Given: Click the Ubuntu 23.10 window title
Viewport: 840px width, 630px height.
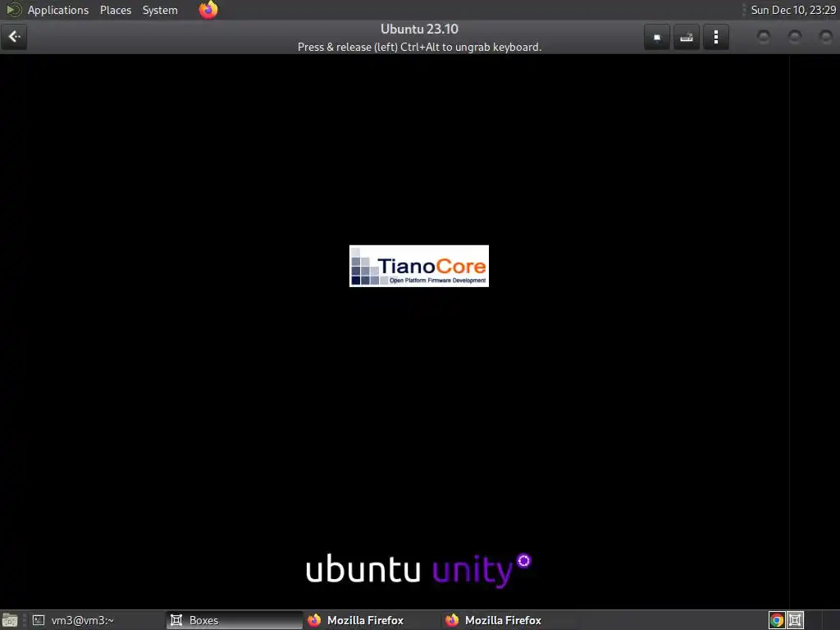Looking at the screenshot, I should 419,29.
